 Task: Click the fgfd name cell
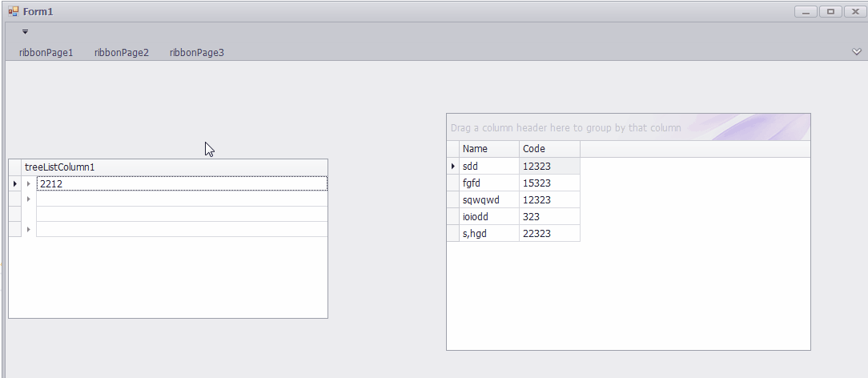[x=489, y=183]
